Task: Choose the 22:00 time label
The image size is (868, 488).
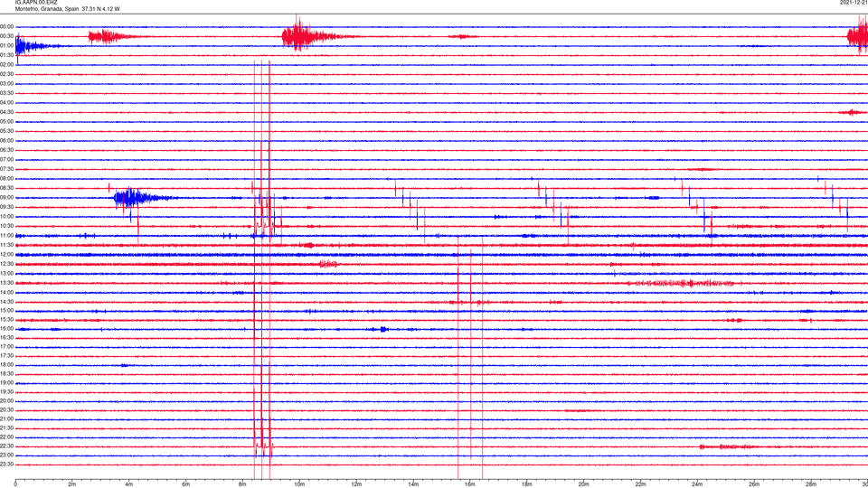Action: point(6,436)
